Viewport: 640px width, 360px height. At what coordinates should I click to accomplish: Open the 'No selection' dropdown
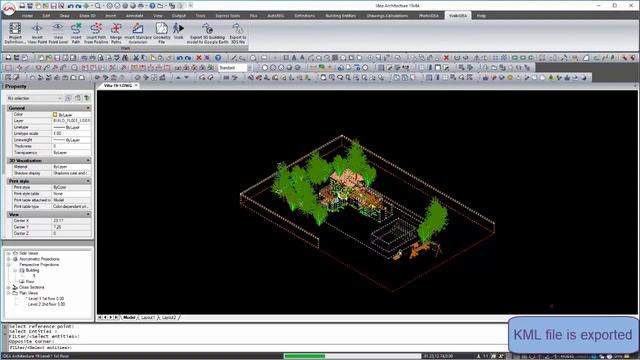point(34,98)
